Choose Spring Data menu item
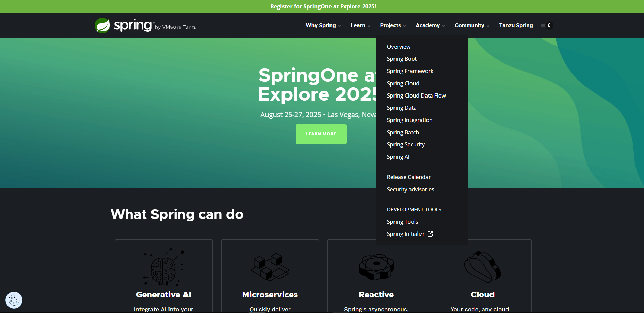This screenshot has height=313, width=644. click(x=402, y=108)
